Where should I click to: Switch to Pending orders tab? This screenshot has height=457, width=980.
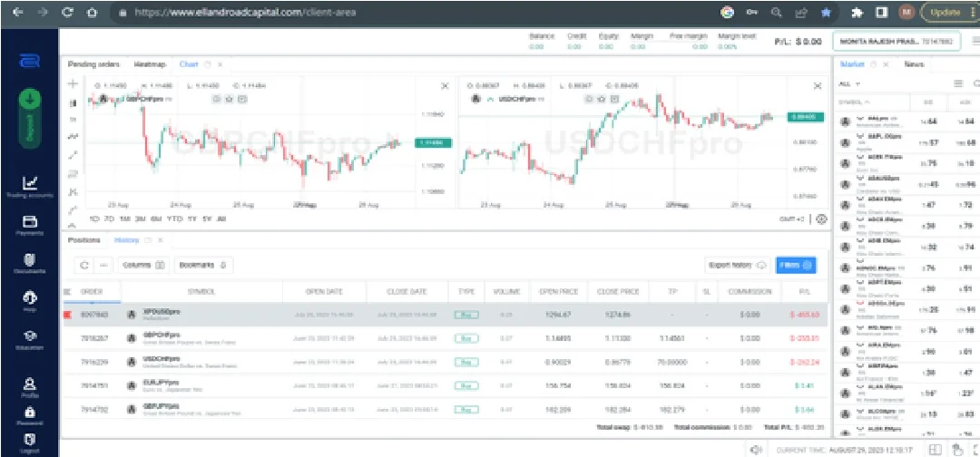tap(93, 64)
